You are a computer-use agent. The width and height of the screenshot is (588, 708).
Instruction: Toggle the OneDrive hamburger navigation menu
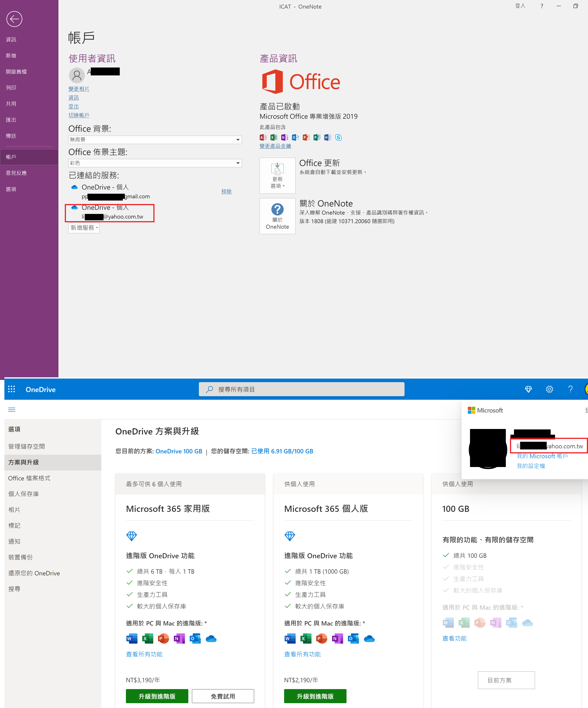tap(11, 410)
